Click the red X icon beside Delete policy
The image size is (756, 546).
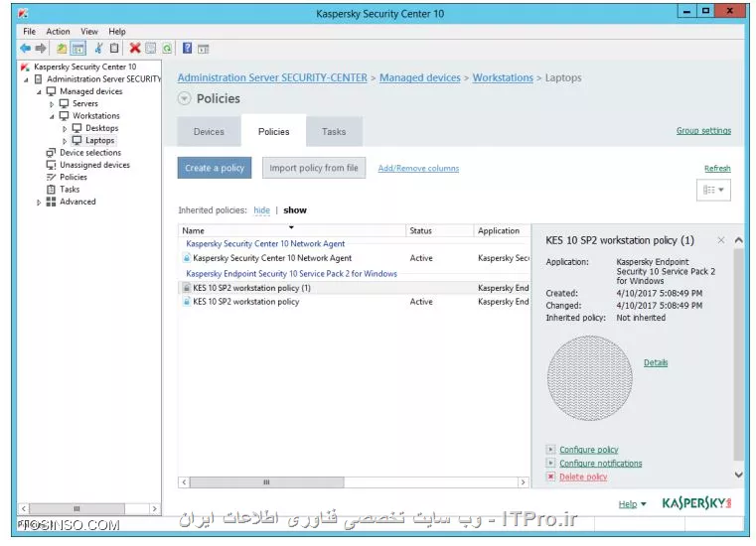pyautogui.click(x=550, y=477)
